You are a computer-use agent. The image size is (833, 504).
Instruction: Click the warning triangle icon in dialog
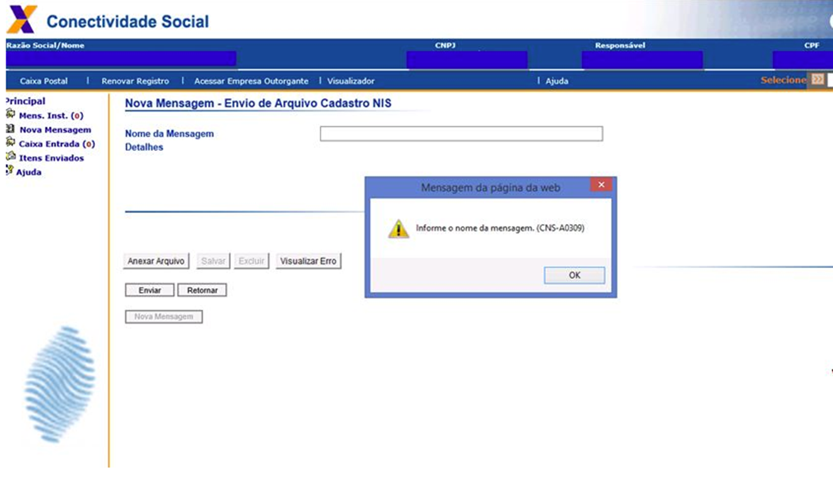[398, 229]
